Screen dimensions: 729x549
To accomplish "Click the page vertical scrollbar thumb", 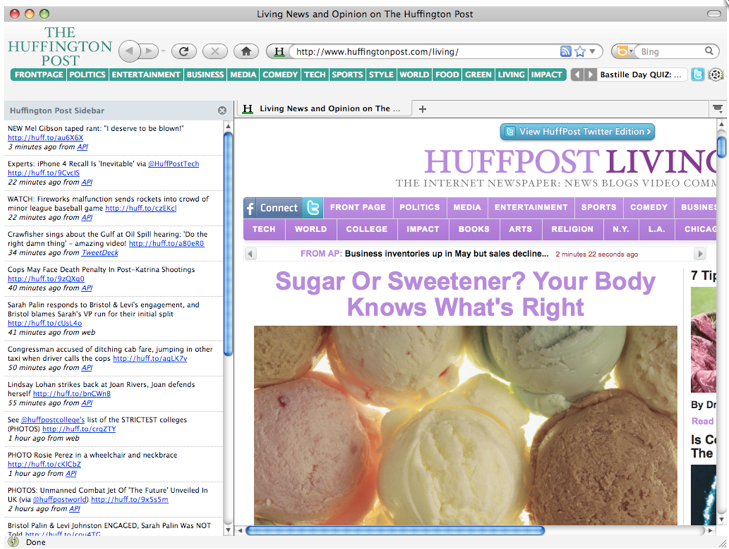I will pyautogui.click(x=722, y=146).
